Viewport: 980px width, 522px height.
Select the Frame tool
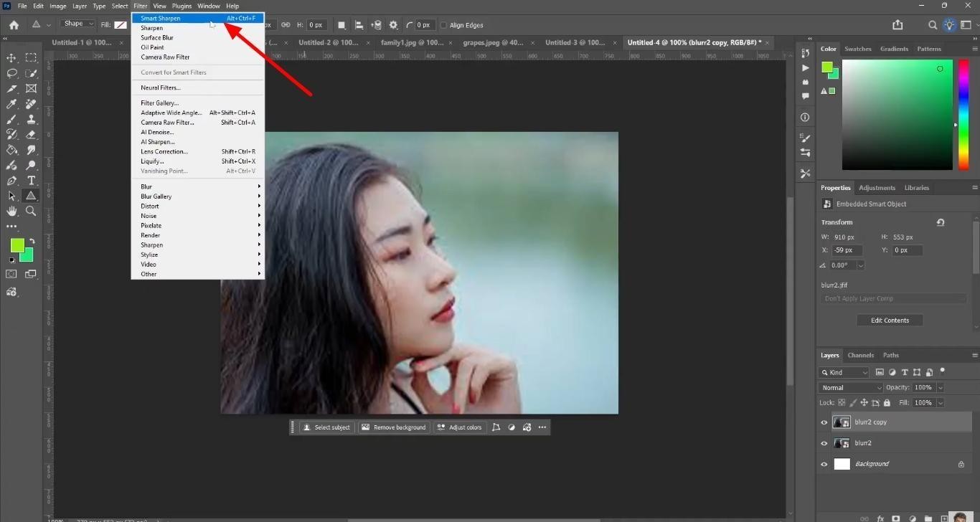point(31,89)
